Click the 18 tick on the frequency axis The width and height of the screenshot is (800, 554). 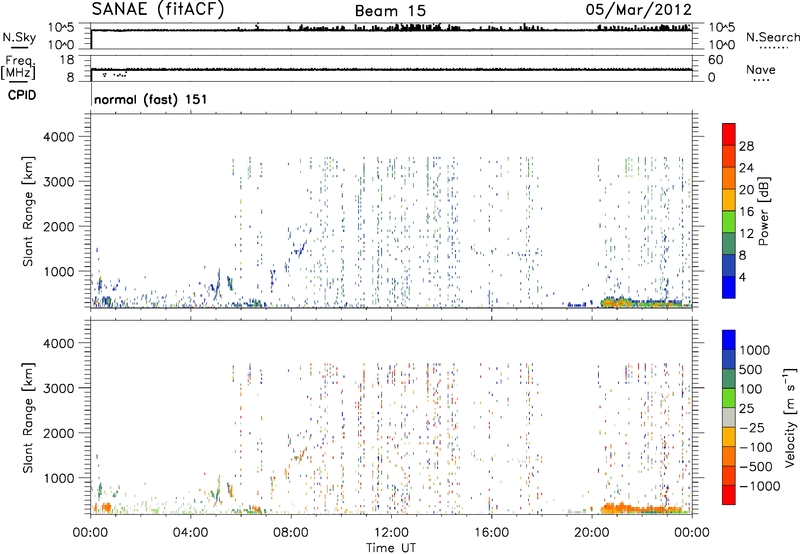[67, 60]
